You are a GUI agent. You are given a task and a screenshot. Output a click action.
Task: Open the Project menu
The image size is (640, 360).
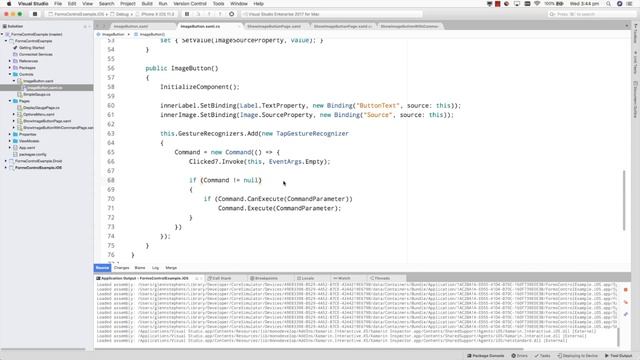[127, 4]
